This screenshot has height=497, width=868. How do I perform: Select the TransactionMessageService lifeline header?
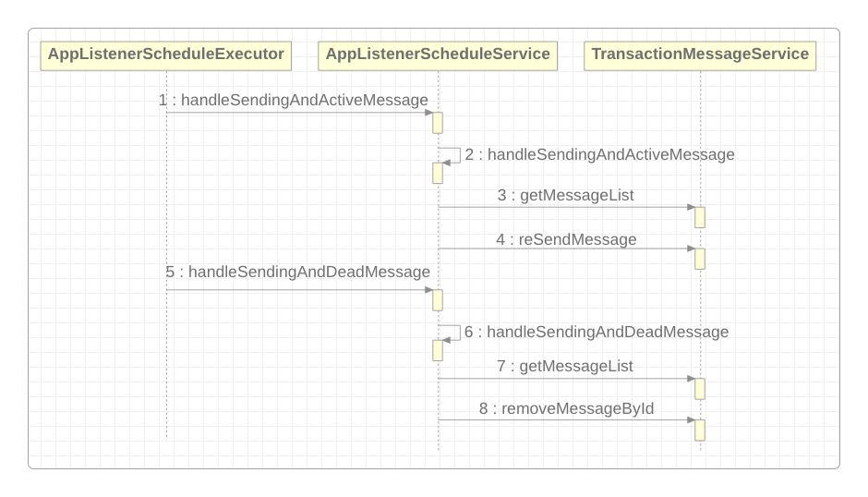(700, 55)
